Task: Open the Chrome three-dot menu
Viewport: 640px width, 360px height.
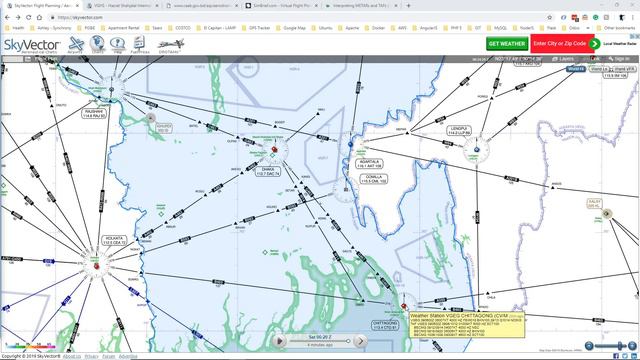Action: click(x=633, y=18)
